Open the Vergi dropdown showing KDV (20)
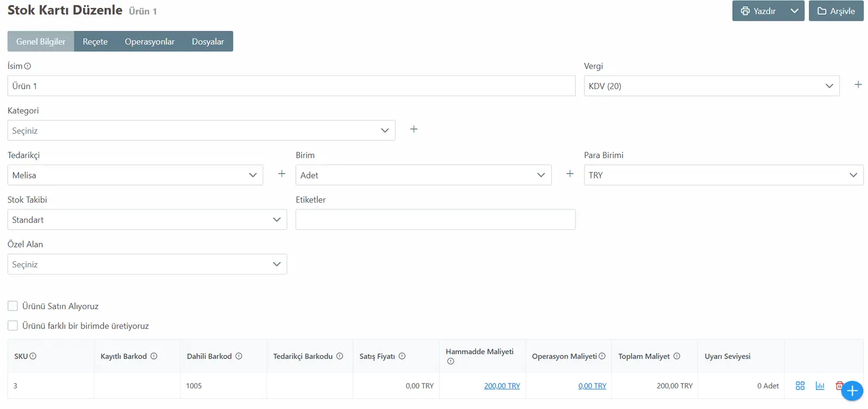The width and height of the screenshot is (868, 409). [712, 86]
